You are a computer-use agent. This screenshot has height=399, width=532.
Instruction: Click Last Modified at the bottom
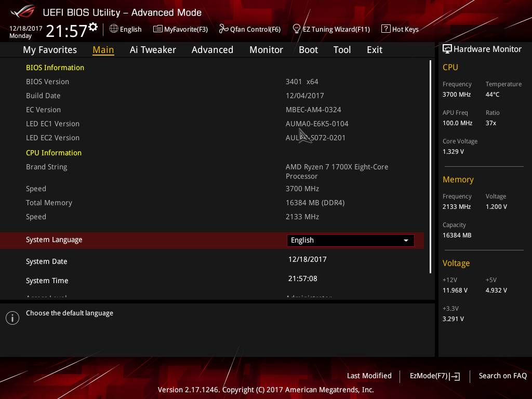coord(369,376)
